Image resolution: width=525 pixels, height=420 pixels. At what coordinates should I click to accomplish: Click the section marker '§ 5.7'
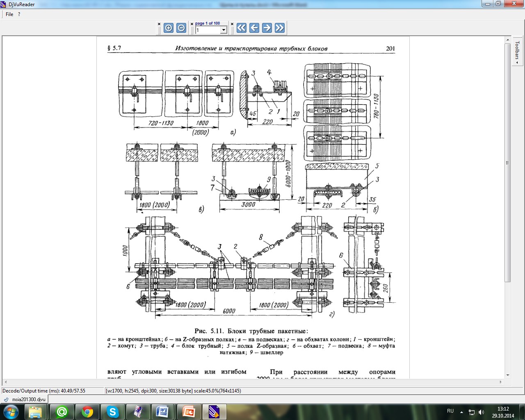pos(114,48)
